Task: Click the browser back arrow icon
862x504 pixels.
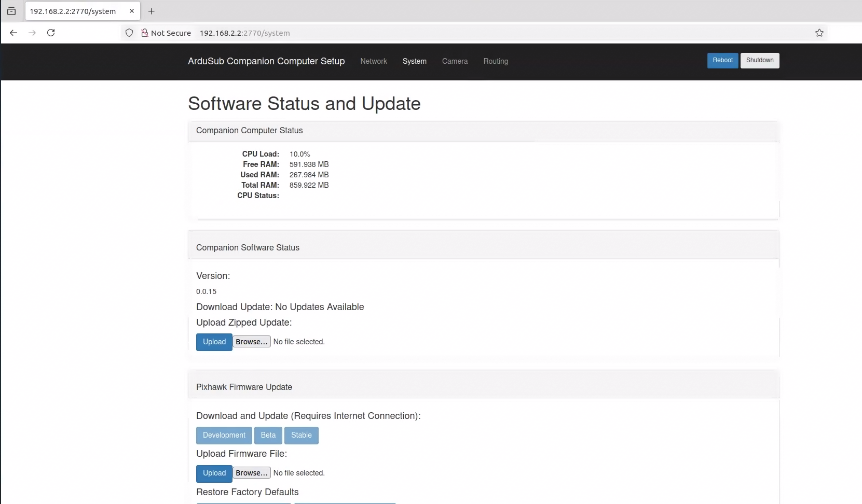Action: tap(13, 33)
